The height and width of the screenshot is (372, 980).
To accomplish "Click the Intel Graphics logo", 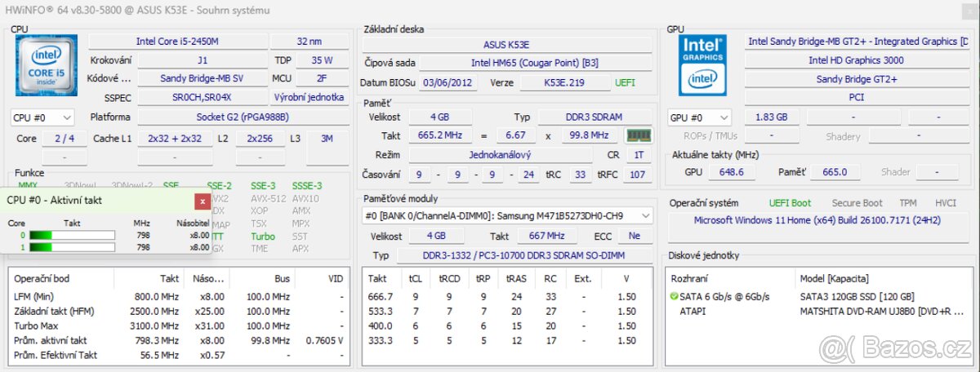I will [703, 65].
